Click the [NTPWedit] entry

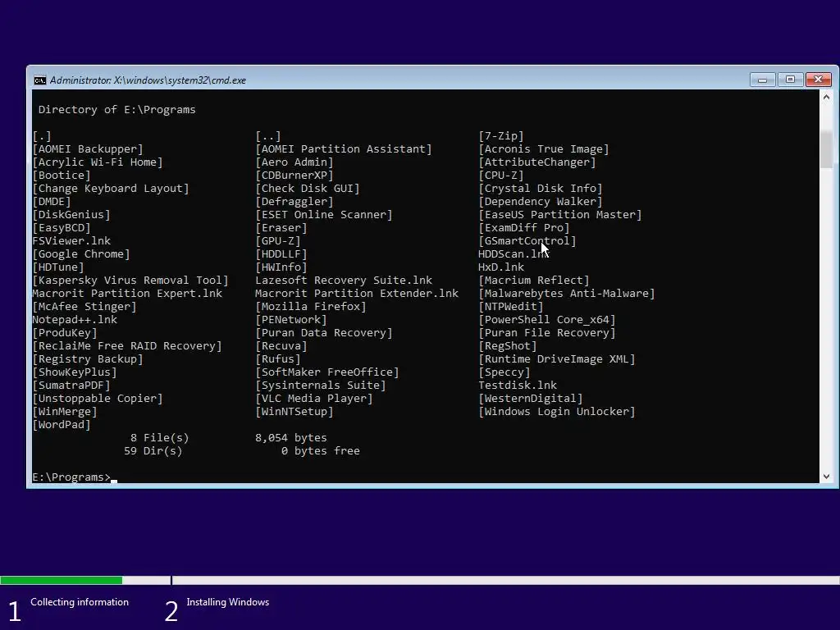[510, 307]
